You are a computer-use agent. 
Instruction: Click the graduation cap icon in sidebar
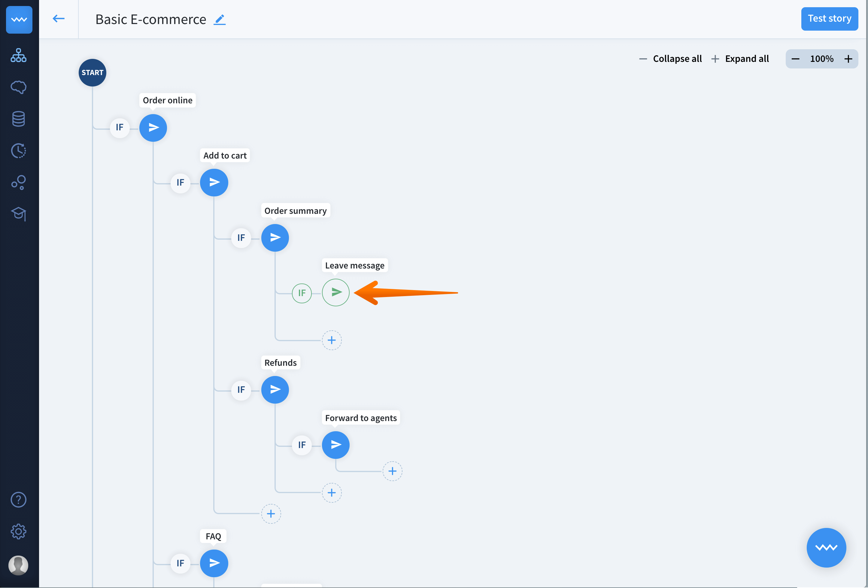click(18, 214)
